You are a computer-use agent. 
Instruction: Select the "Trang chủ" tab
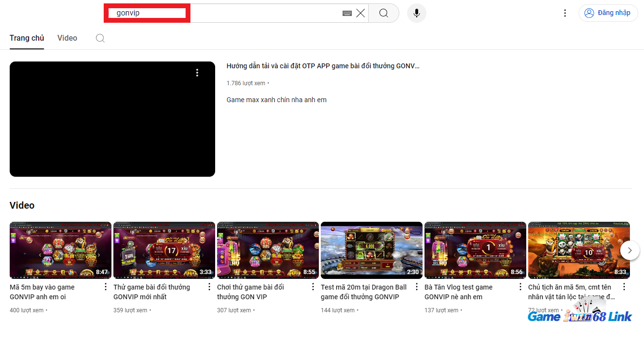click(27, 38)
